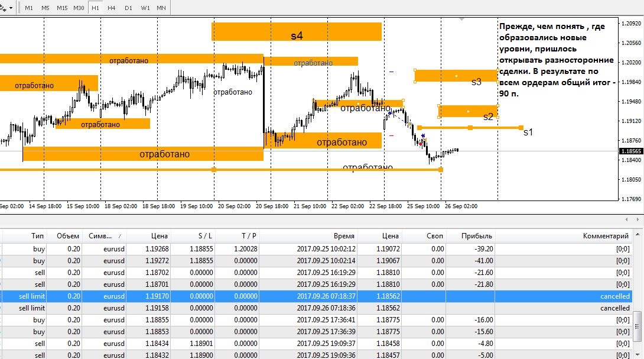Select the buy order priced 1.19272
644x359 pixels.
[316, 261]
